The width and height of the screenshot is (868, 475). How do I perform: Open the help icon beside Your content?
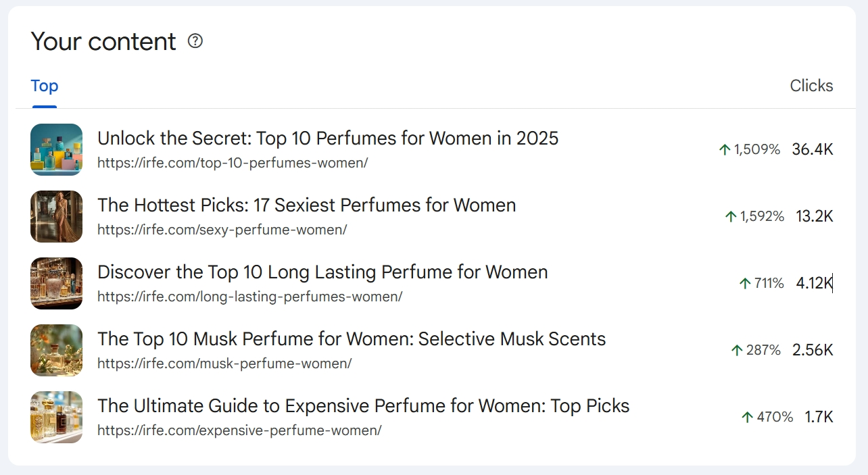pyautogui.click(x=195, y=41)
